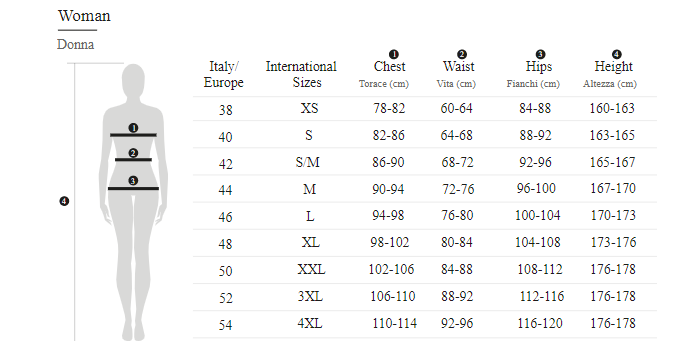This screenshot has height=362, width=700.
Task: Click the International Sizes column header
Action: 301,74
